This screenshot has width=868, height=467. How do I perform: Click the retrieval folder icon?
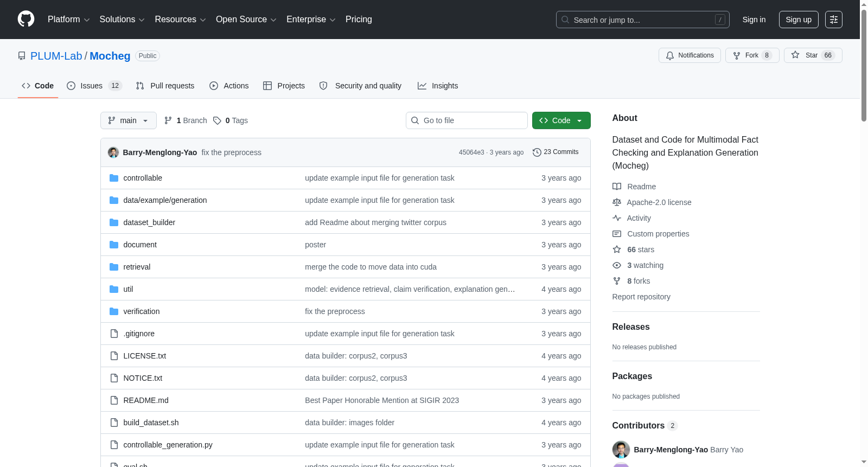(x=114, y=267)
